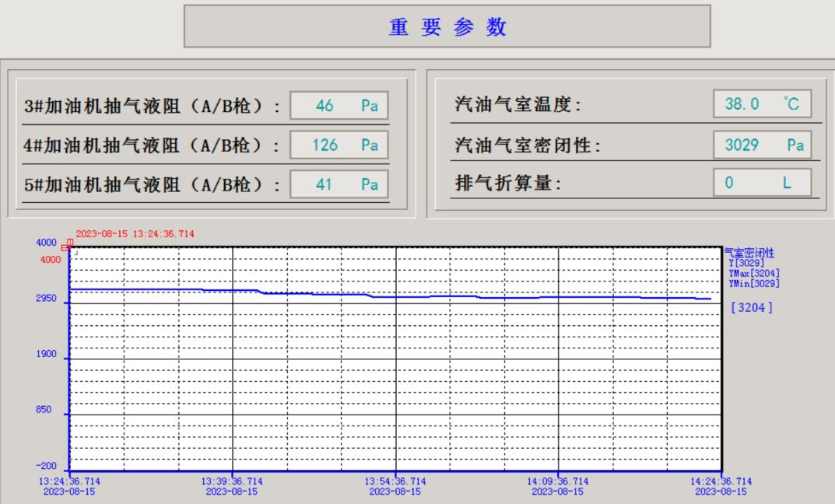The width and height of the screenshot is (835, 504).
Task: Click the -200 y-axis label
Action: click(47, 466)
